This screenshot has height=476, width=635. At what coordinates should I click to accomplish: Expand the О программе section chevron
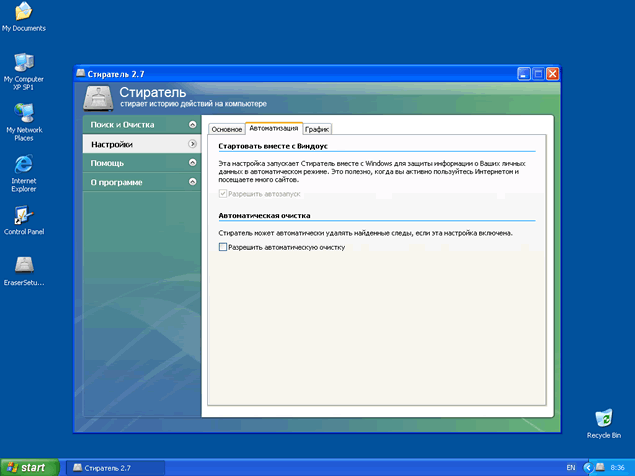click(x=191, y=182)
